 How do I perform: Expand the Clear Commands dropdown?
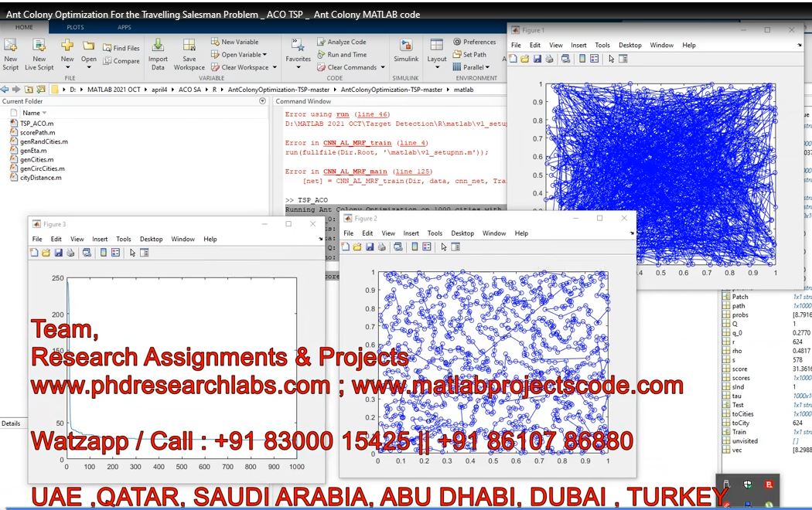coord(383,67)
